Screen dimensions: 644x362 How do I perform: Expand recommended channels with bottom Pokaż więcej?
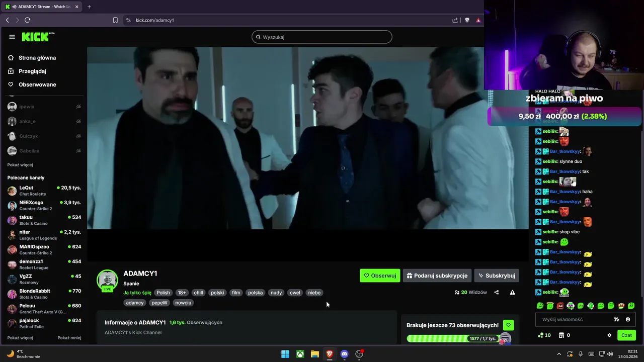click(x=20, y=338)
